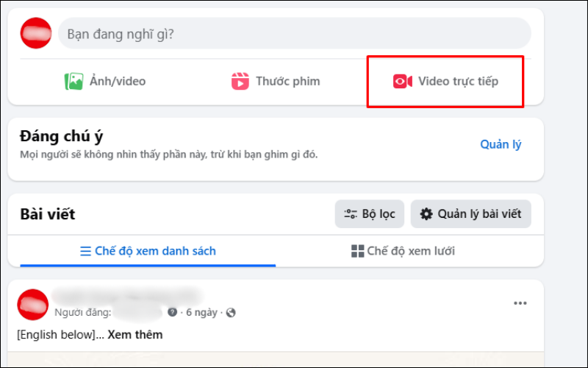
Task: Expand post with Xem thêm
Action: 135,335
